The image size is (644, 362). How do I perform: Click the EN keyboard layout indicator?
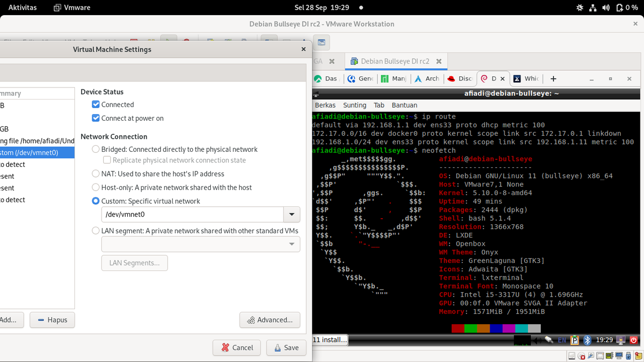point(562,340)
